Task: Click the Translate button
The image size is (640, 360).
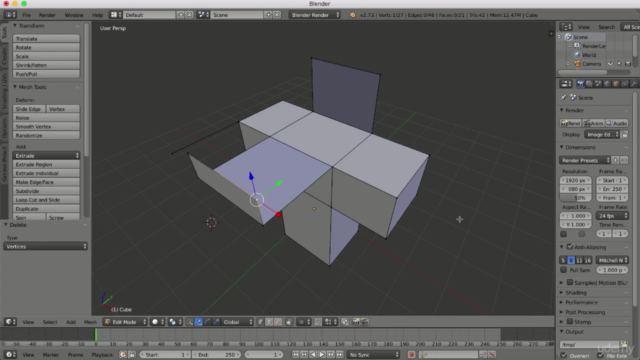Action: click(46, 38)
